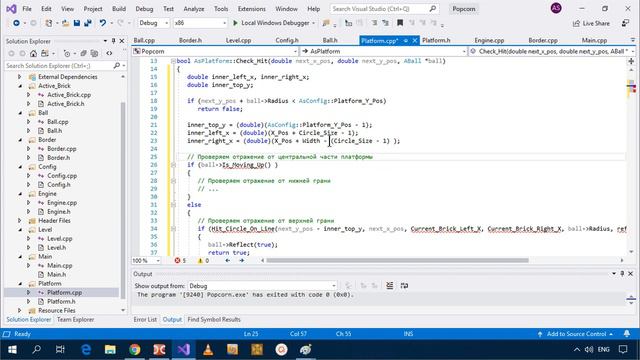Open the 100 % zoom dropdown
Screen dimensions: 640x360
click(146, 260)
